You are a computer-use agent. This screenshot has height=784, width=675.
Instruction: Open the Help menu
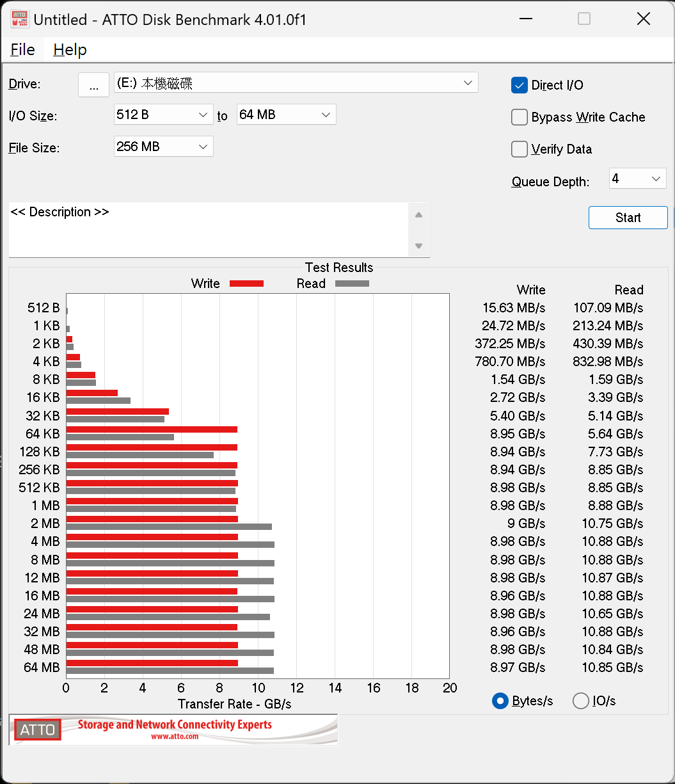70,49
